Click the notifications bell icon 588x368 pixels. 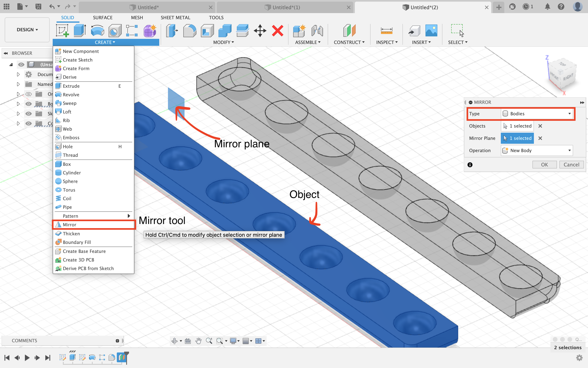[547, 7]
